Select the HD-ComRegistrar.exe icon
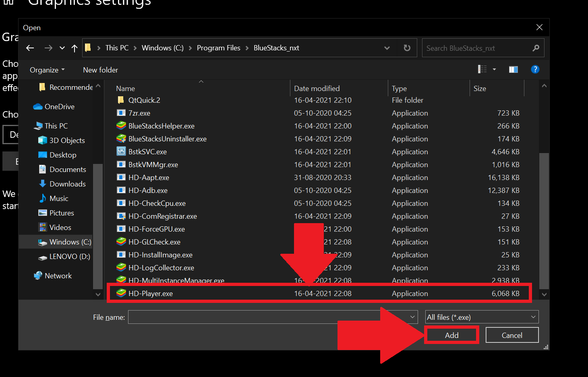Screen dimensions: 588x377 point(121,216)
